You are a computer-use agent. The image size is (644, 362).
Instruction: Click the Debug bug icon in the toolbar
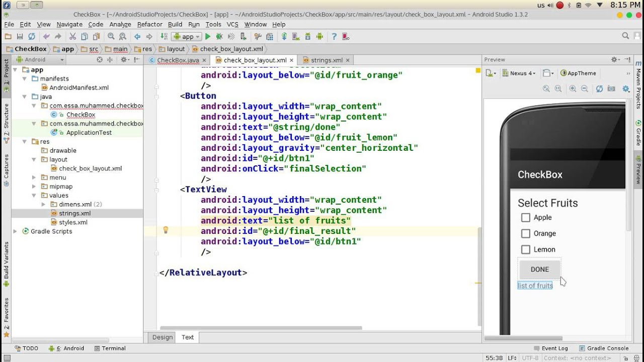click(x=219, y=37)
